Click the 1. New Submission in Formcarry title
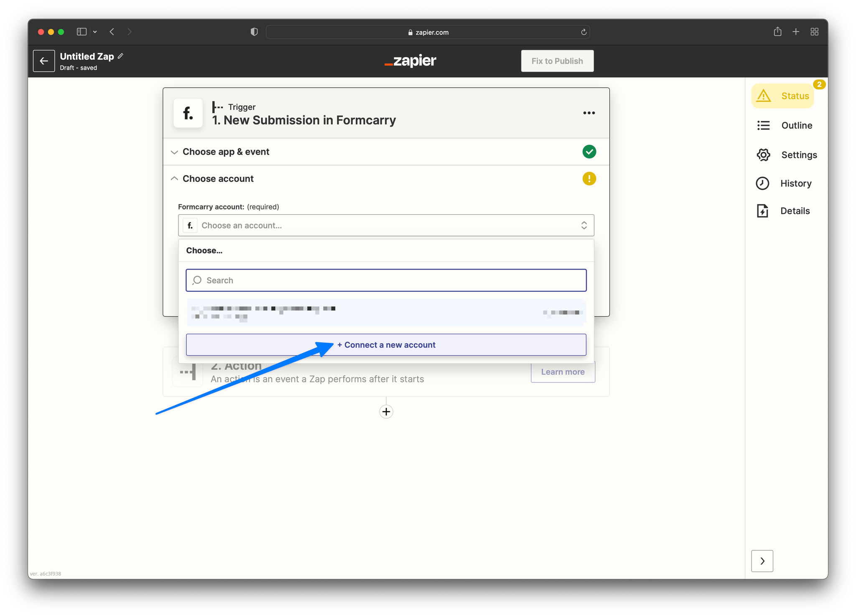 [x=304, y=120]
